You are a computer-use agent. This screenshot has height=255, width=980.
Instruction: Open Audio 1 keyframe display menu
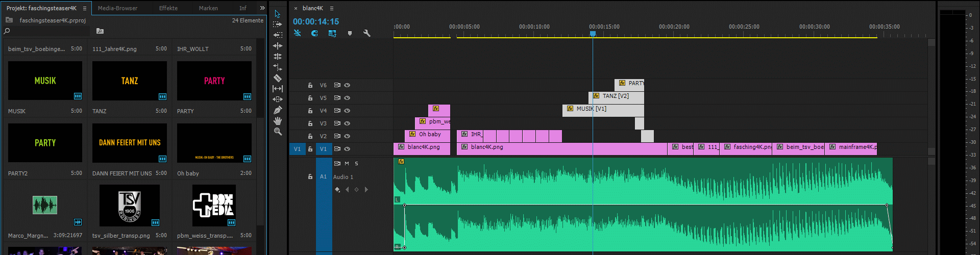tap(337, 190)
